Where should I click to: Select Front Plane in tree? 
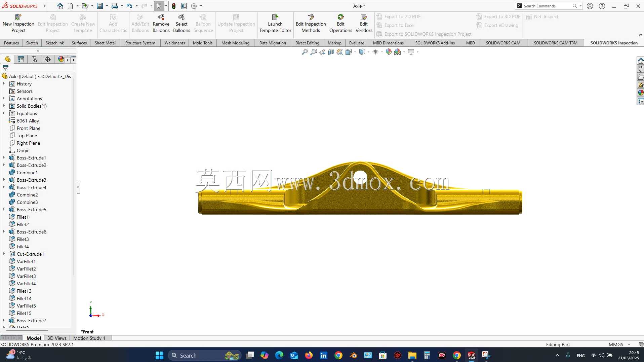[x=29, y=128]
